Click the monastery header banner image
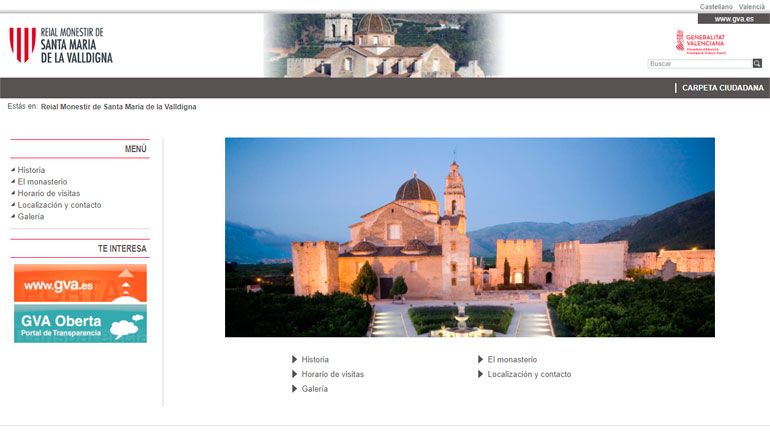 coord(383,45)
